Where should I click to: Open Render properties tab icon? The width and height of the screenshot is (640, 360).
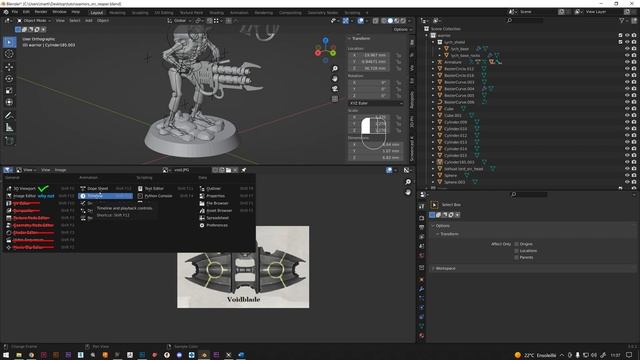tap(422, 218)
